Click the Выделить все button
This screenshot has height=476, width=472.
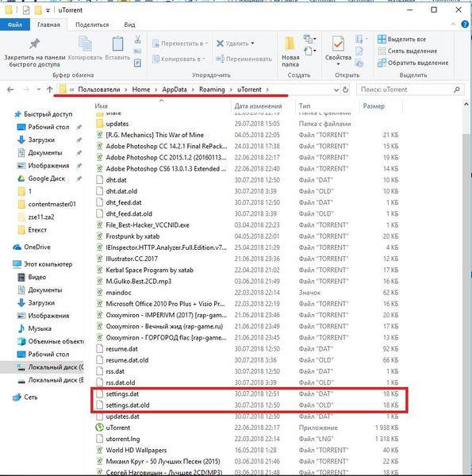(401, 39)
